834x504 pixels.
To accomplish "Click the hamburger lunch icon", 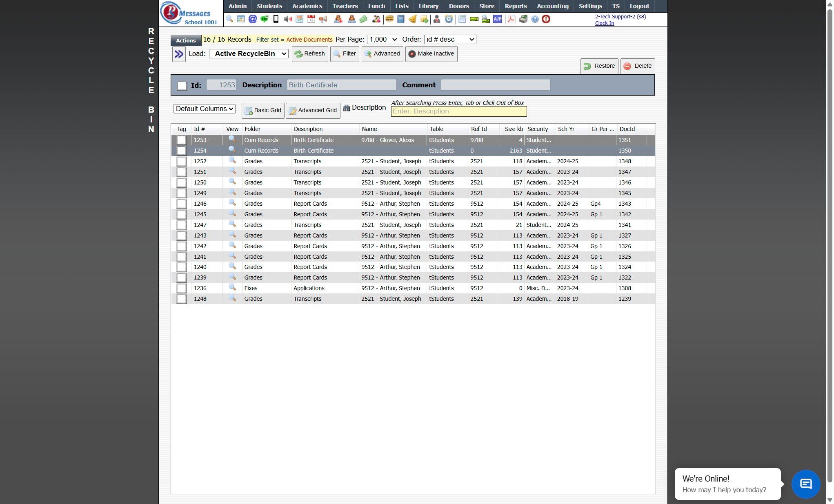I will coord(389,19).
